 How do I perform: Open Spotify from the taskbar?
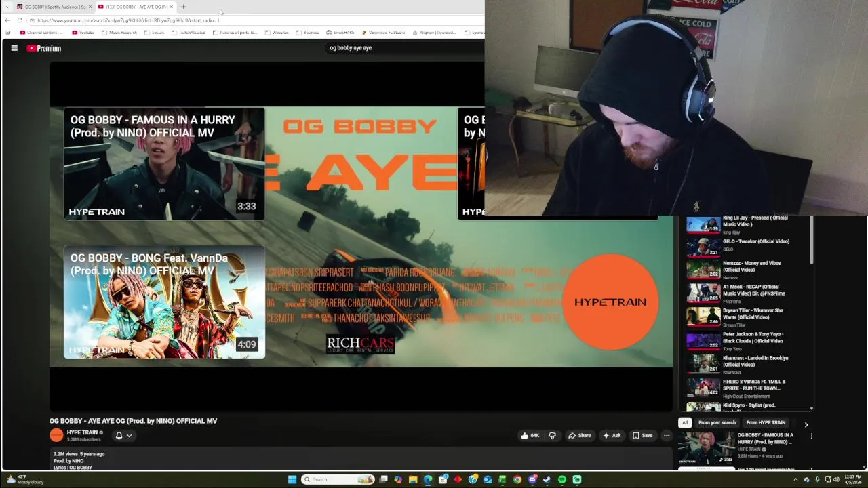point(562,479)
